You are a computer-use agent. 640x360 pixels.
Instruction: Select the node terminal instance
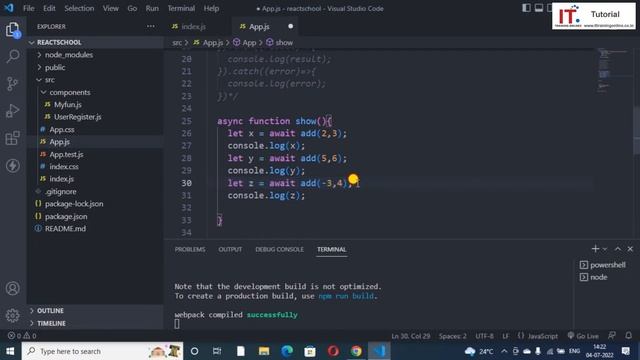pyautogui.click(x=593, y=277)
